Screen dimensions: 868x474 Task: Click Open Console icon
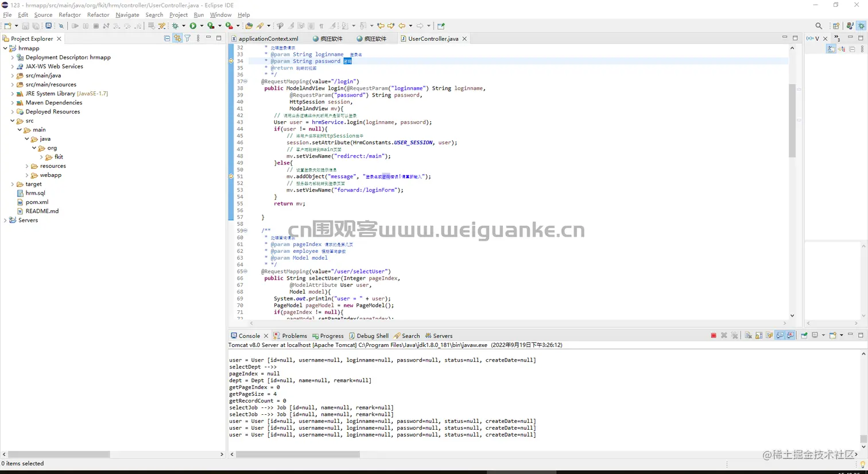point(832,336)
